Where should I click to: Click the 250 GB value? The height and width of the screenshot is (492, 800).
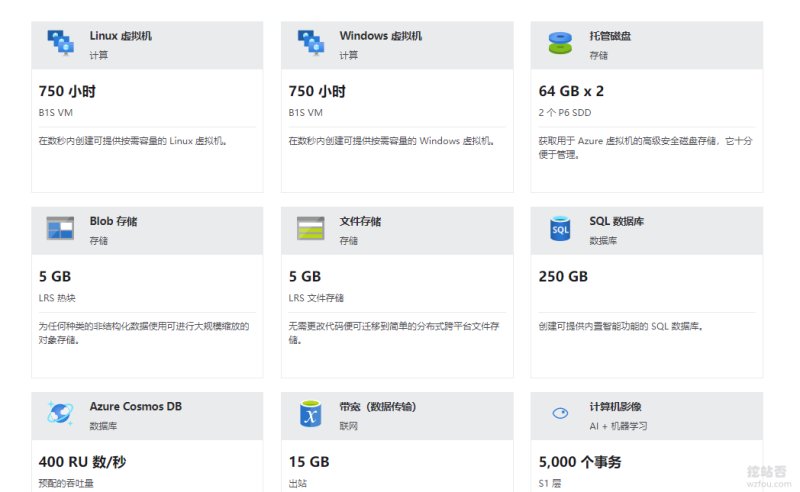563,277
